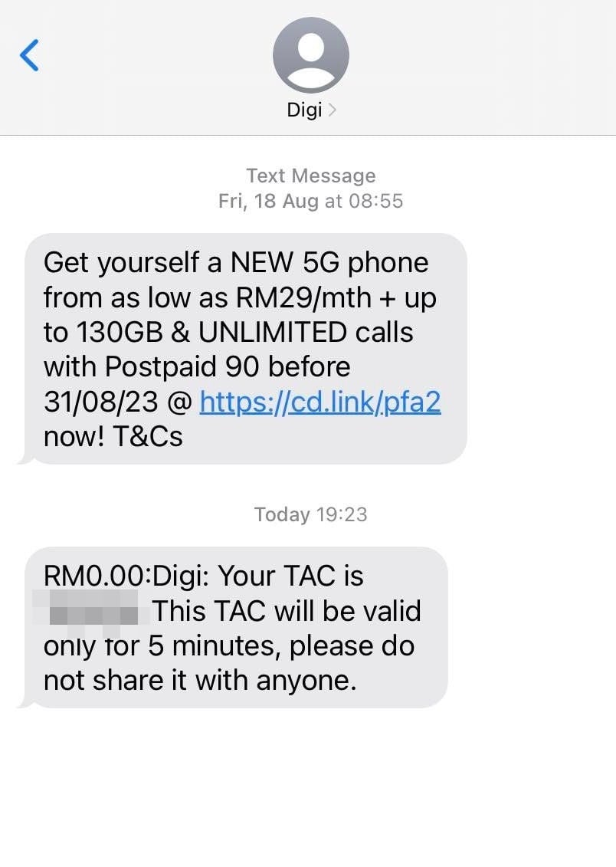Screen dimensions: 616x867
Task: Select the 5G phone promo message bubble
Action: (243, 348)
